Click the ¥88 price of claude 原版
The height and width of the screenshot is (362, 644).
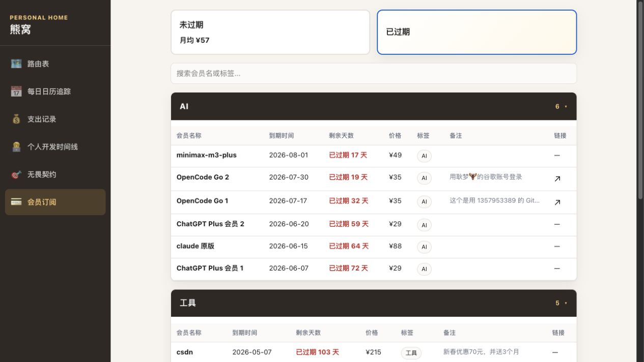tap(395, 246)
